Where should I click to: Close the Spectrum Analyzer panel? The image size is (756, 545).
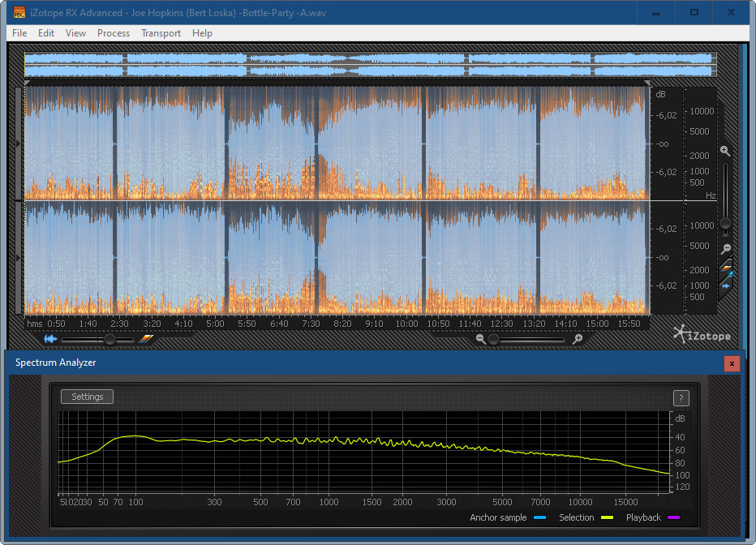coord(732,363)
